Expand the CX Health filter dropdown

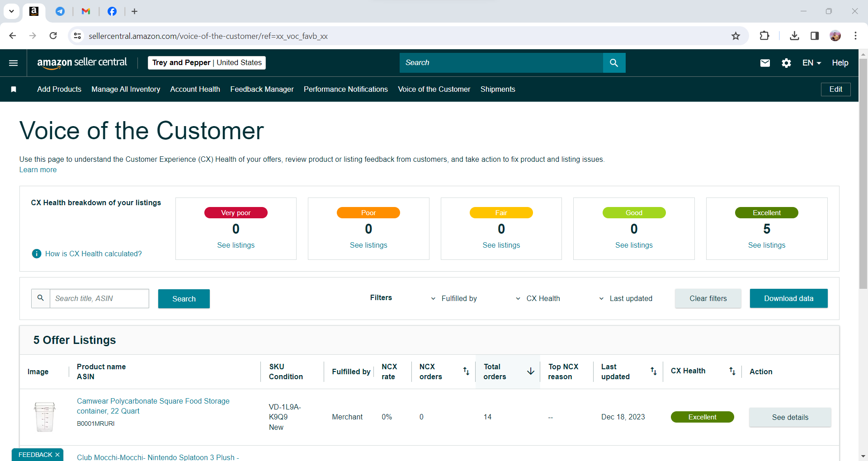pos(538,299)
